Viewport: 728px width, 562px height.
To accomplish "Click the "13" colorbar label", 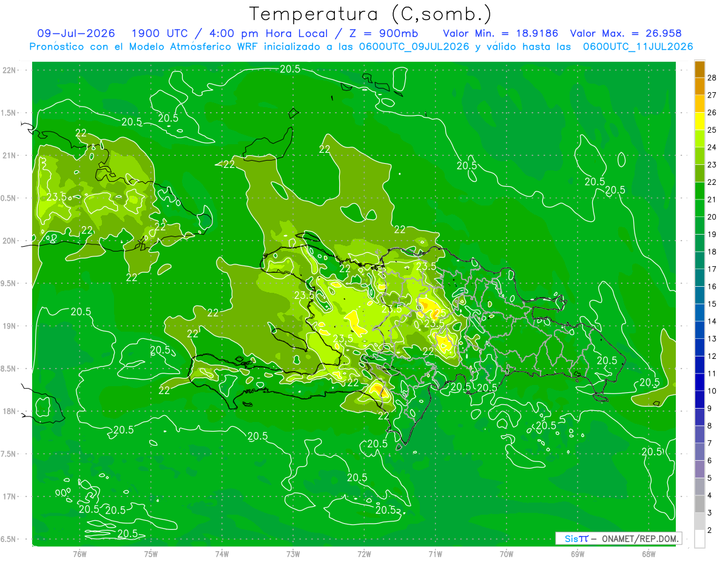I will click(712, 339).
